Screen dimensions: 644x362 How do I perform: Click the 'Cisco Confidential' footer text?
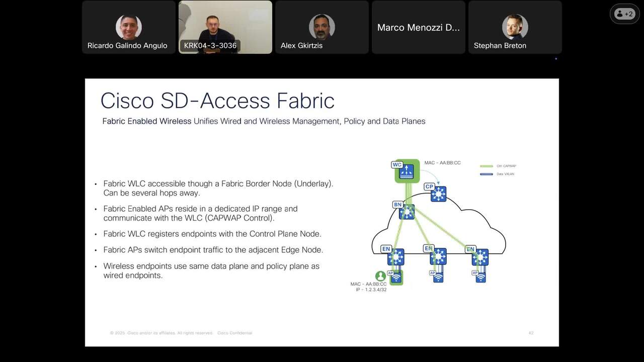coord(235,333)
